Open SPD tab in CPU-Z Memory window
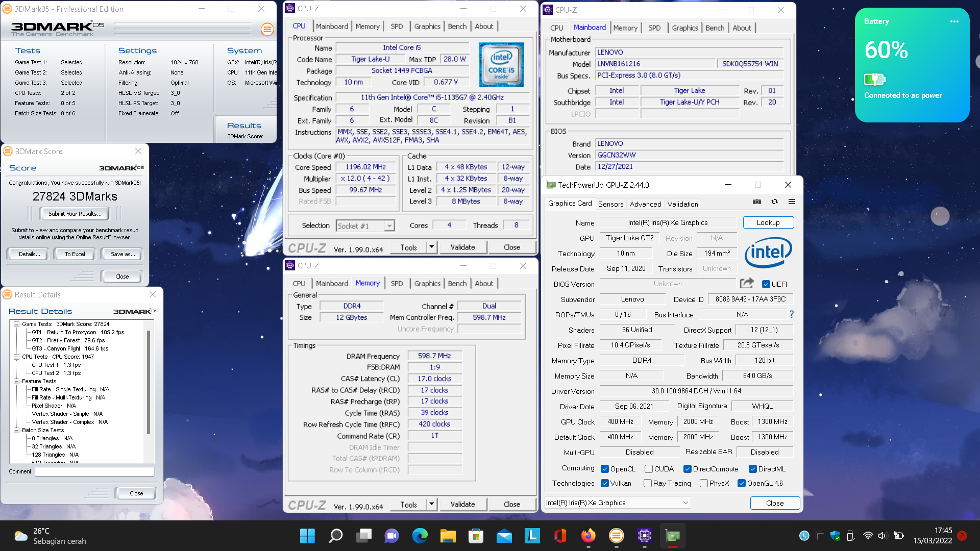The height and width of the screenshot is (551, 980). pyautogui.click(x=397, y=283)
